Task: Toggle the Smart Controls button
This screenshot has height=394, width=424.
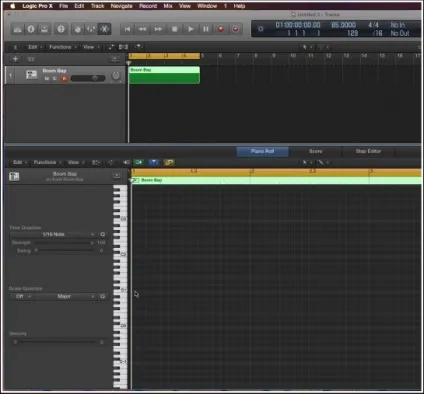Action: [x=77, y=29]
